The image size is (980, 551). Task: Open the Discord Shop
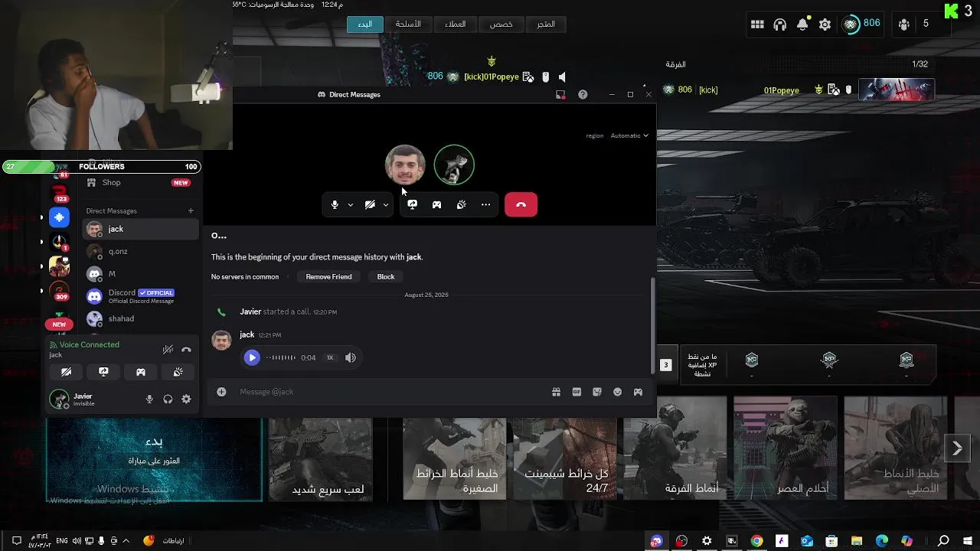(139, 183)
